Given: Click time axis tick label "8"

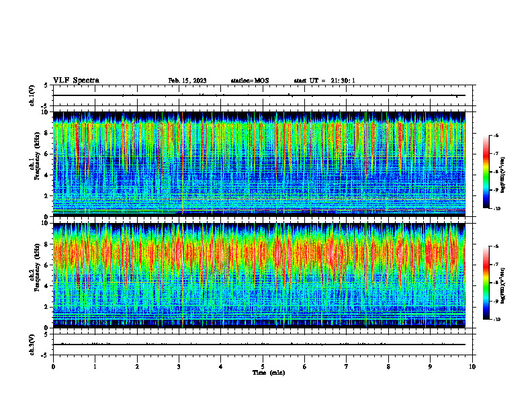Looking at the screenshot, I should (388, 367).
